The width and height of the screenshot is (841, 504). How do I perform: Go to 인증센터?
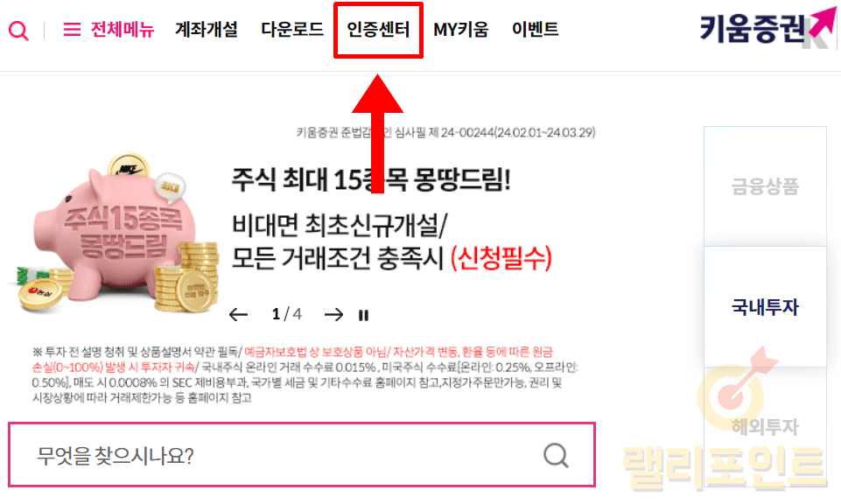[x=378, y=30]
